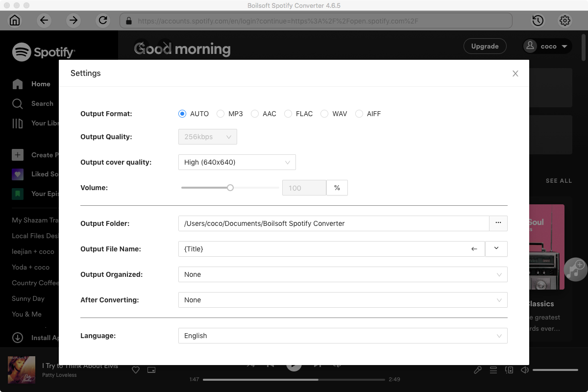Select AIFF output format
The width and height of the screenshot is (588, 392).
tap(359, 114)
